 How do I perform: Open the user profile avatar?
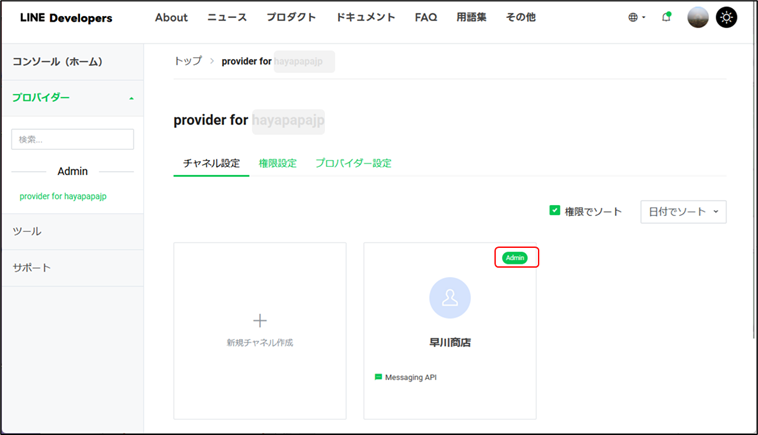[698, 17]
